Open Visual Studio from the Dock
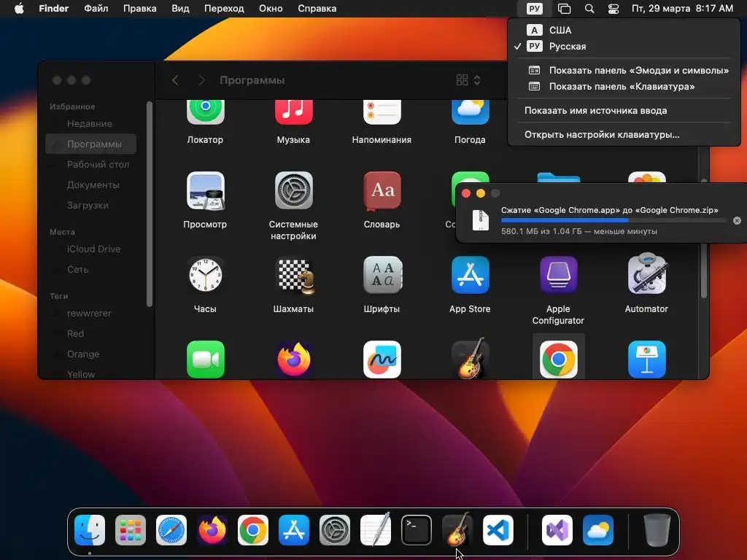The image size is (747, 560). pos(557,530)
